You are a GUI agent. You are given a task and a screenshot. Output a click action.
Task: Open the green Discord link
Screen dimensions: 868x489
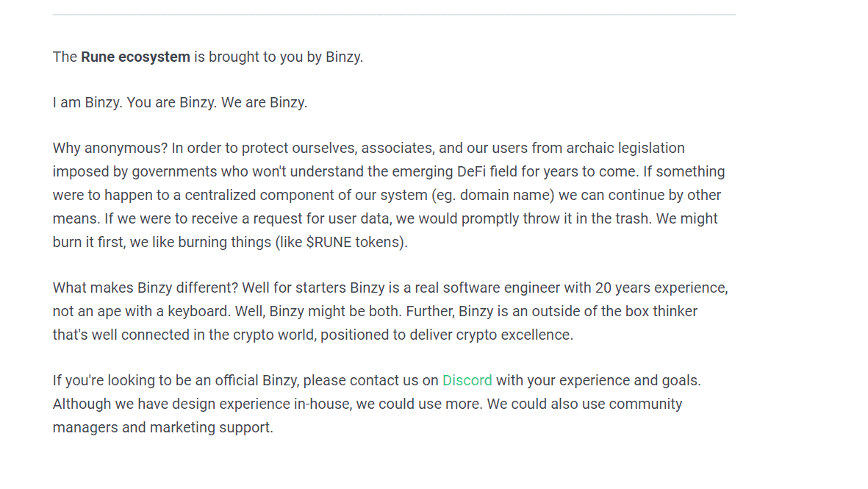467,380
